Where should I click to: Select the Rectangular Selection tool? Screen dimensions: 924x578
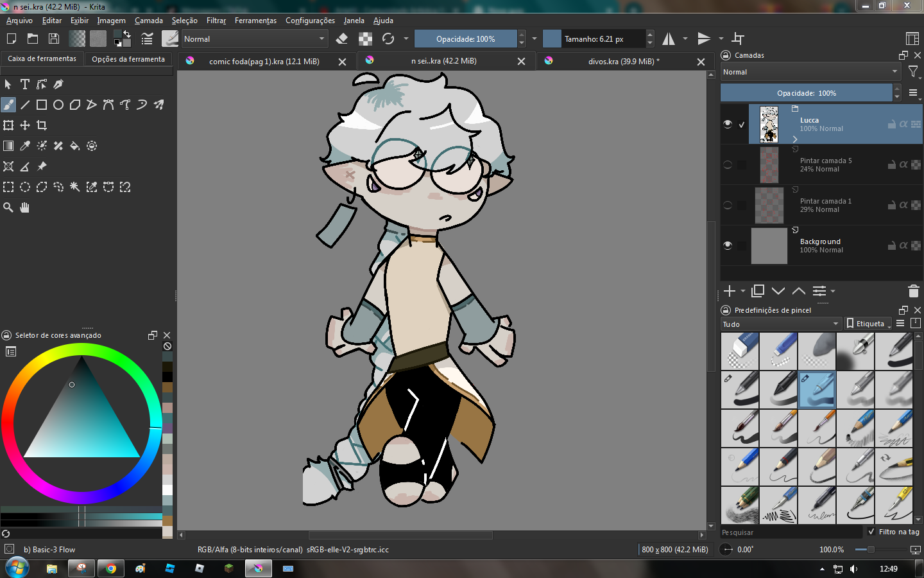pos(8,187)
